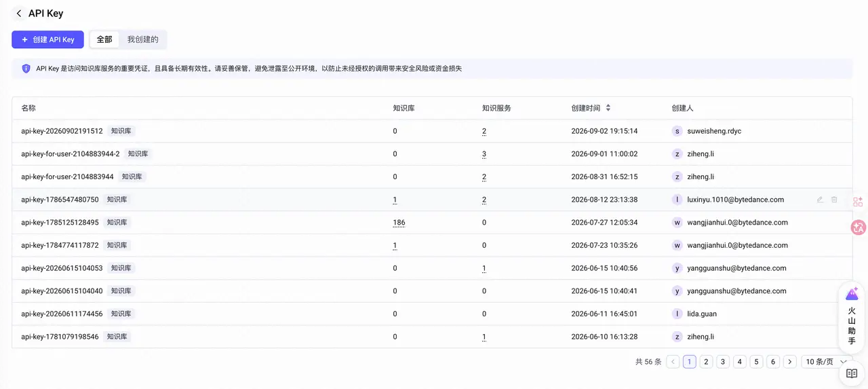The image size is (868, 389).
Task: Click the 知识服务 count 2 for api-key-for-user-2104883944
Action: pyautogui.click(x=484, y=177)
